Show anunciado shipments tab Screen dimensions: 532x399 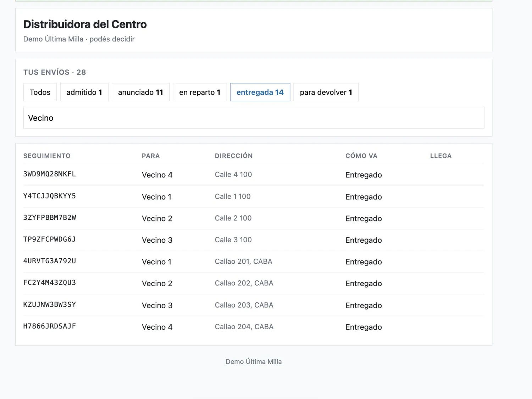click(140, 92)
